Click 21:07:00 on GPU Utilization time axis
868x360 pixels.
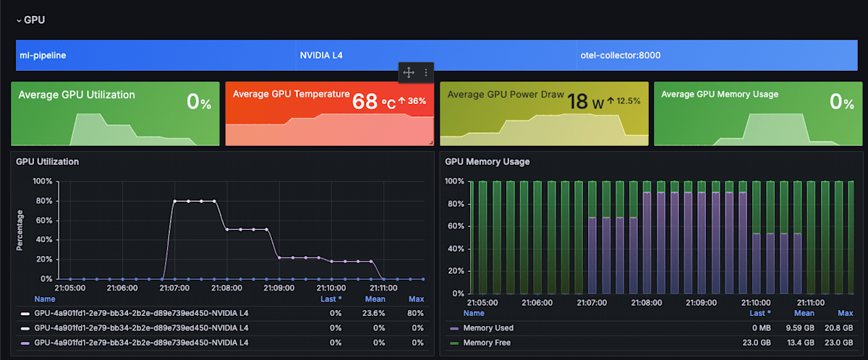coord(174,287)
